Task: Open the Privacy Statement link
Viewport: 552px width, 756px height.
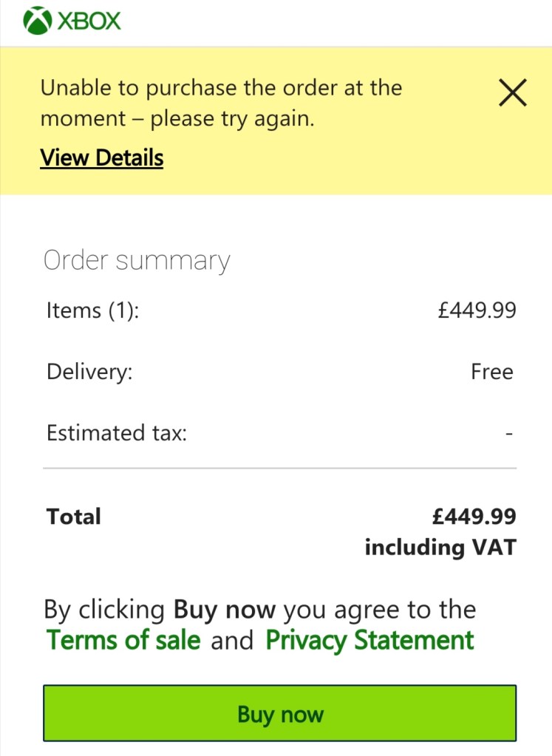Action: coord(369,640)
